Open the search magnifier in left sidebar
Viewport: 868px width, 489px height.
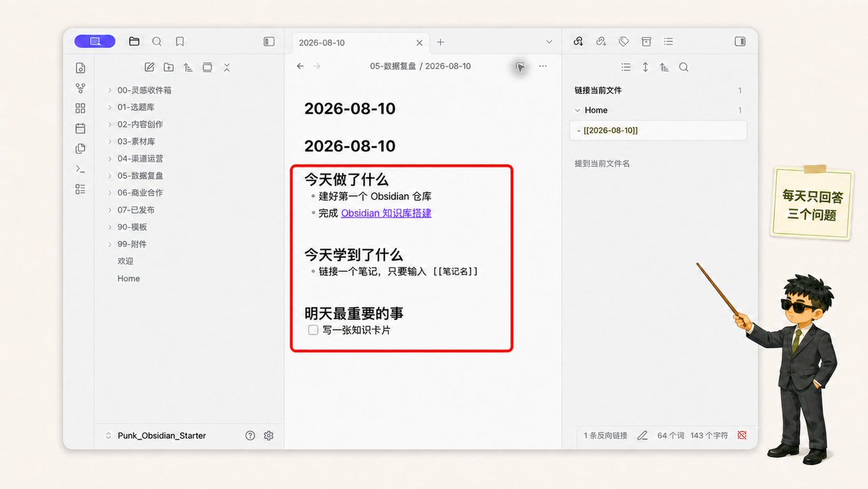tap(156, 41)
